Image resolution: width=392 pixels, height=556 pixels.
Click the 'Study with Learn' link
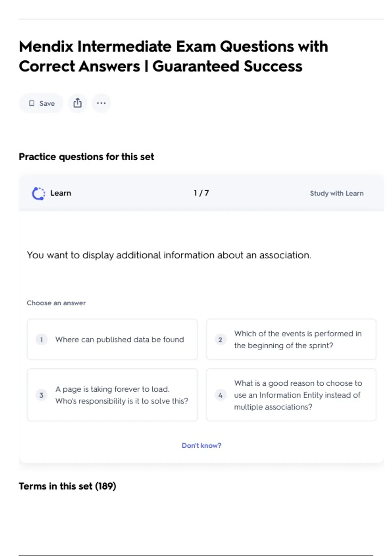pos(336,193)
